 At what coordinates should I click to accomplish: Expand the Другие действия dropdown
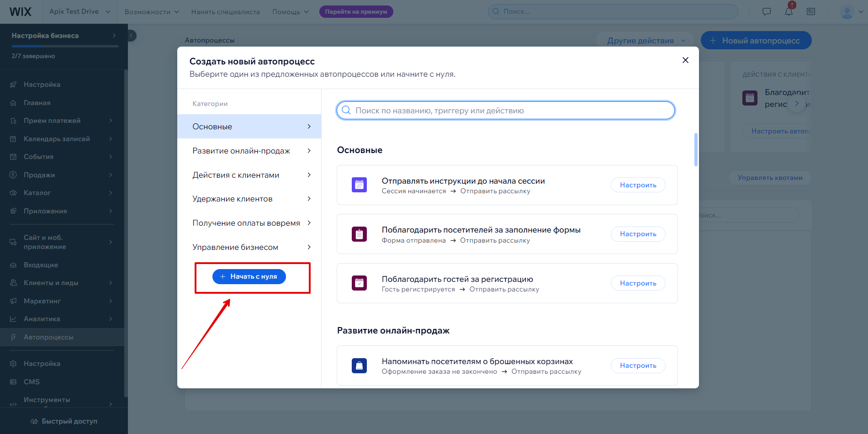(646, 40)
